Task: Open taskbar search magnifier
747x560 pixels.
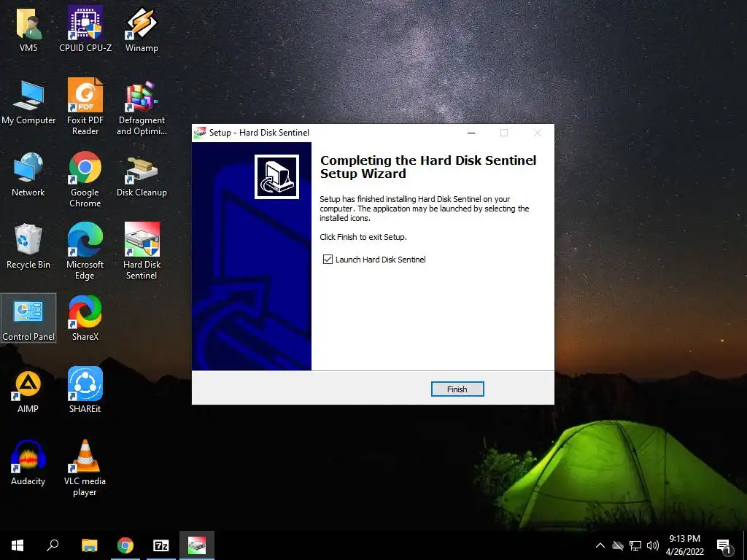Action: tap(53, 545)
